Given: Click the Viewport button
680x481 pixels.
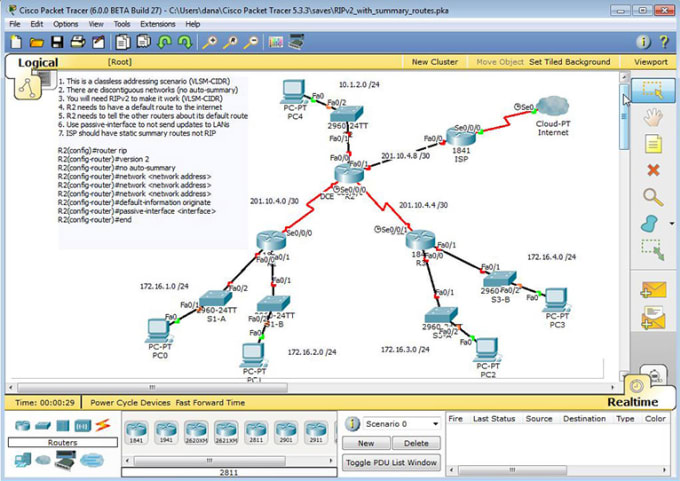Looking at the screenshot, I should coord(651,62).
